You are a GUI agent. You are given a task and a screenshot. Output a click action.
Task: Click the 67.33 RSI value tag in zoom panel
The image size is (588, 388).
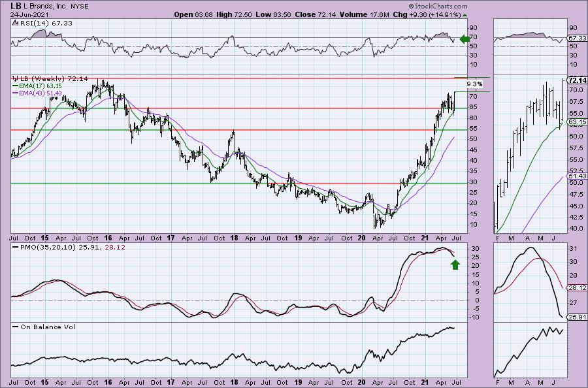(577, 39)
